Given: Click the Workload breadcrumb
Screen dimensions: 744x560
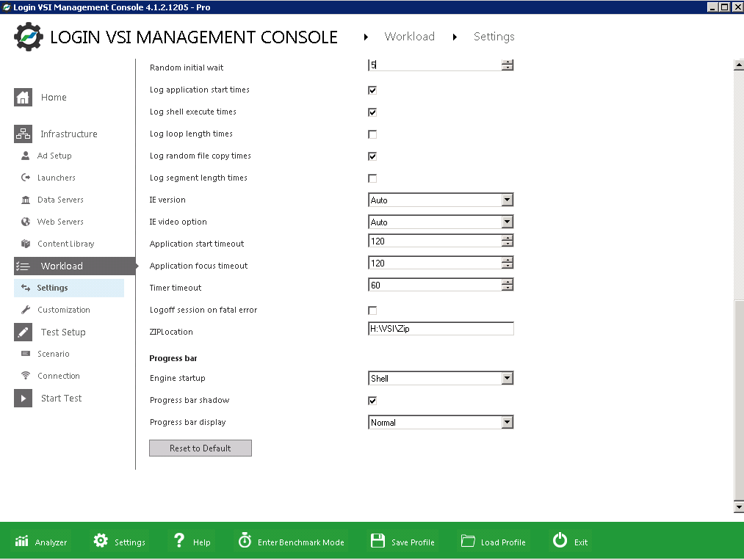Looking at the screenshot, I should [x=410, y=37].
